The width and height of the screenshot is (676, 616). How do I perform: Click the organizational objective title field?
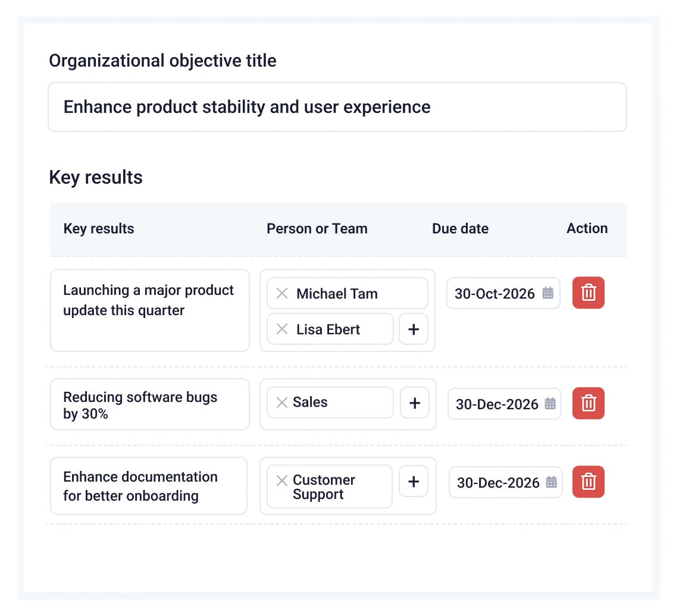click(x=337, y=107)
